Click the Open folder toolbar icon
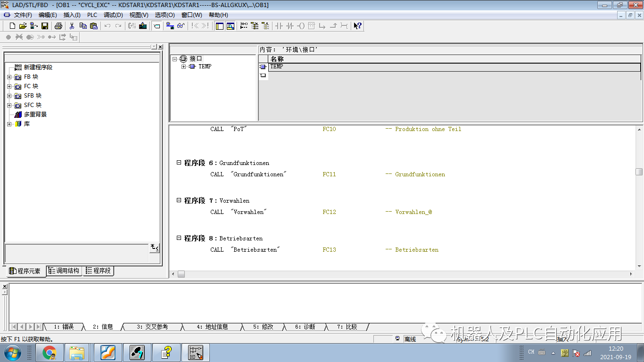 point(23,26)
